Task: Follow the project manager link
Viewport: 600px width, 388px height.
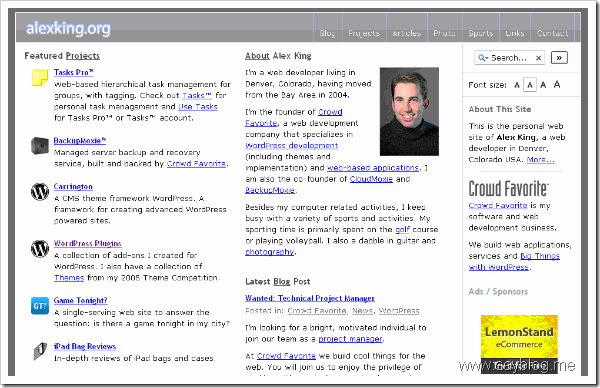Action: [x=350, y=339]
